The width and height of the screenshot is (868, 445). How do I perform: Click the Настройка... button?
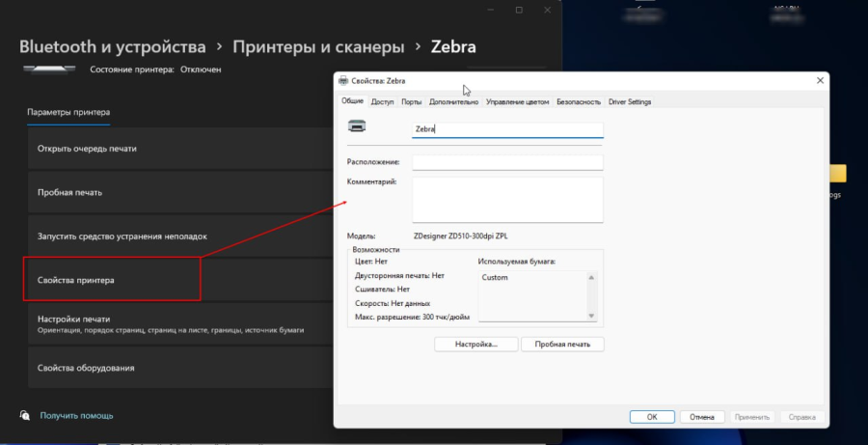476,345
